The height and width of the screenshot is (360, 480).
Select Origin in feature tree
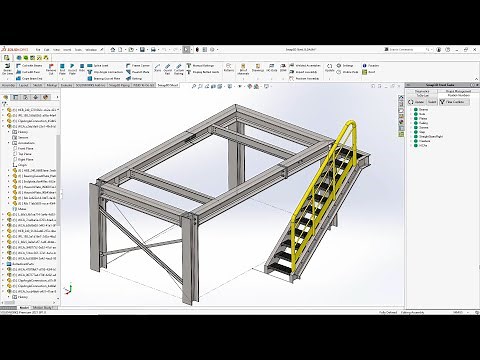pos(20,165)
